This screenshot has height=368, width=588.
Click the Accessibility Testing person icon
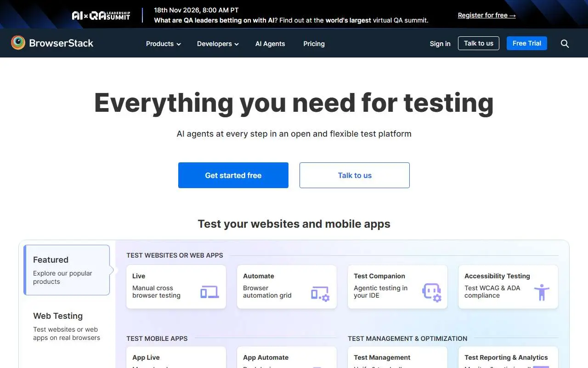[542, 293]
